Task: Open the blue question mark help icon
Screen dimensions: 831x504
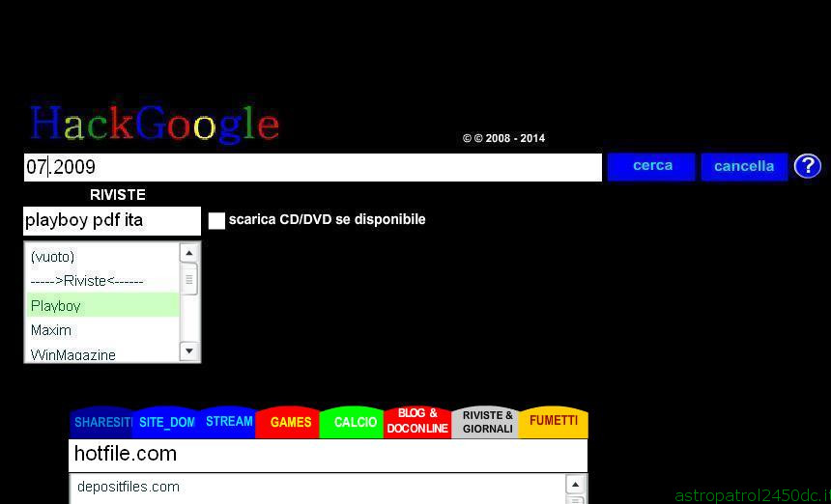Action: point(807,167)
